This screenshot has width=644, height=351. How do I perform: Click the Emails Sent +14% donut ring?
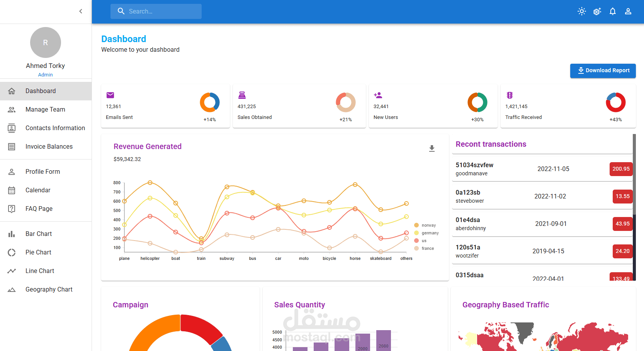[x=210, y=102]
